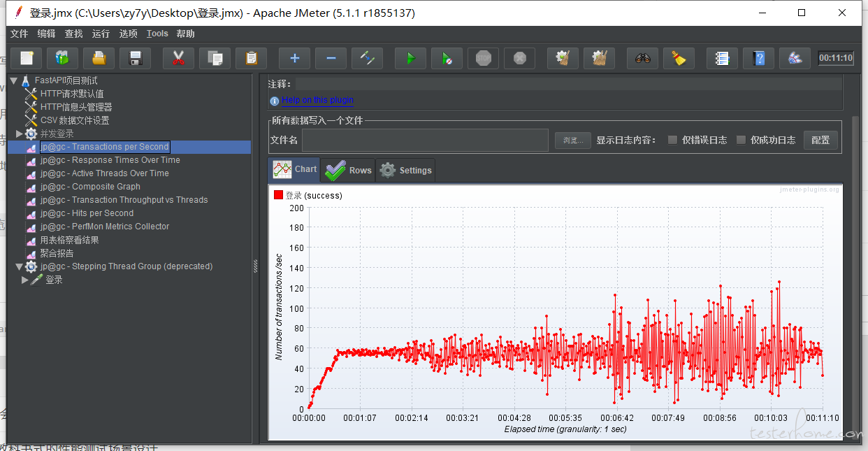
Task: Open the 运行 menu
Action: pyautogui.click(x=101, y=34)
